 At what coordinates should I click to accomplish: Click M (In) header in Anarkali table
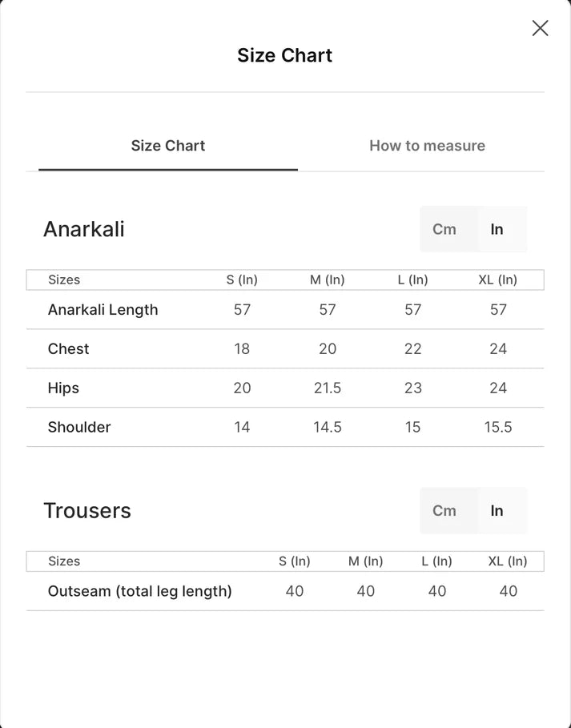(328, 280)
